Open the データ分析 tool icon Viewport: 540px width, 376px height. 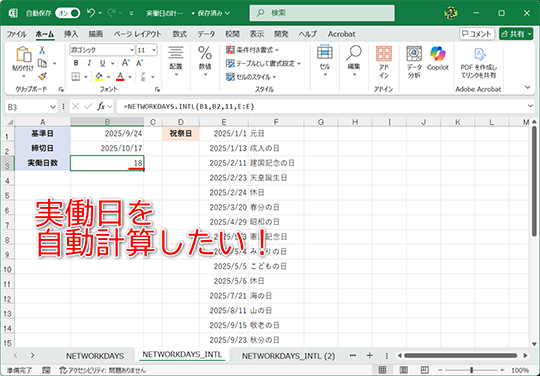pyautogui.click(x=414, y=54)
